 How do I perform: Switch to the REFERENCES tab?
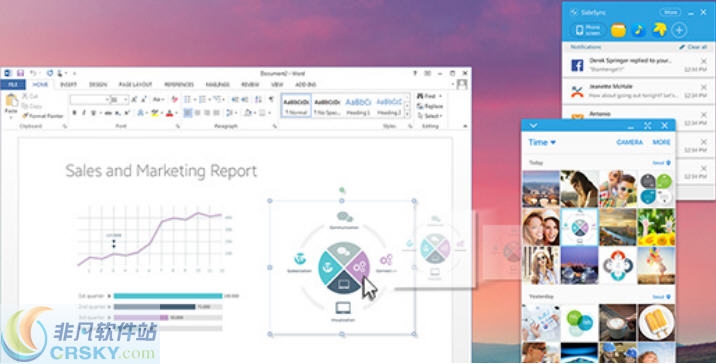click(179, 84)
